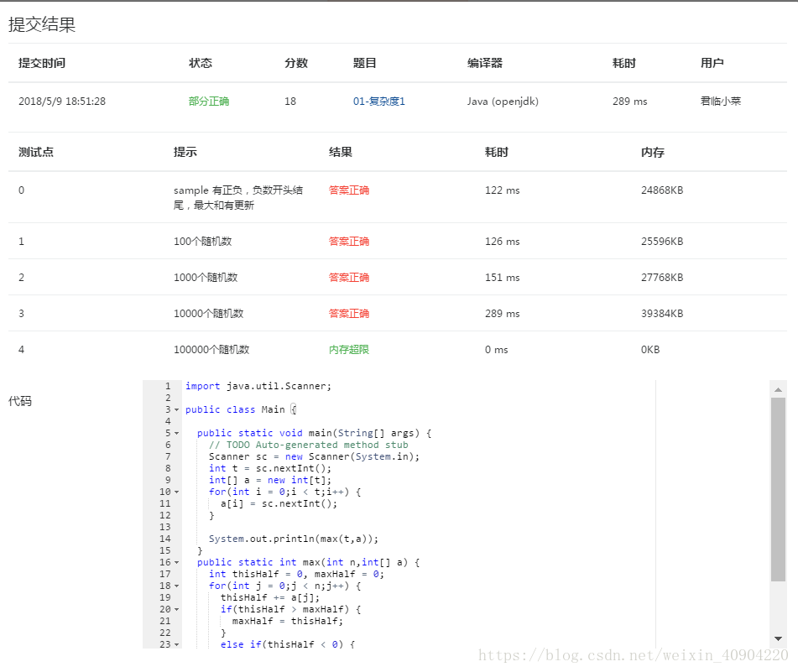Click the 提交时间 column header
The image size is (798, 672).
(42, 63)
